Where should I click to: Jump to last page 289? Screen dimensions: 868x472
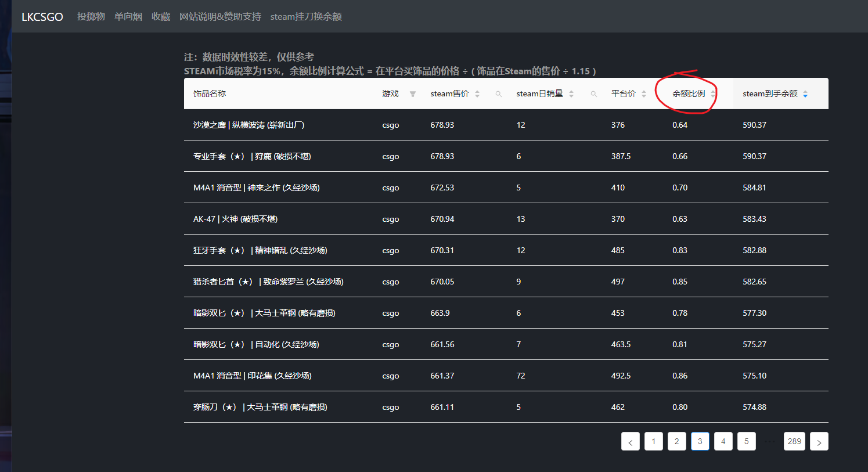coord(794,441)
